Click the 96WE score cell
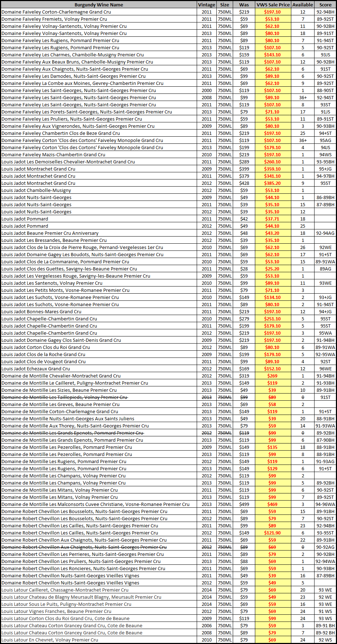Screen dimensions: 337x644 (x=325, y=369)
